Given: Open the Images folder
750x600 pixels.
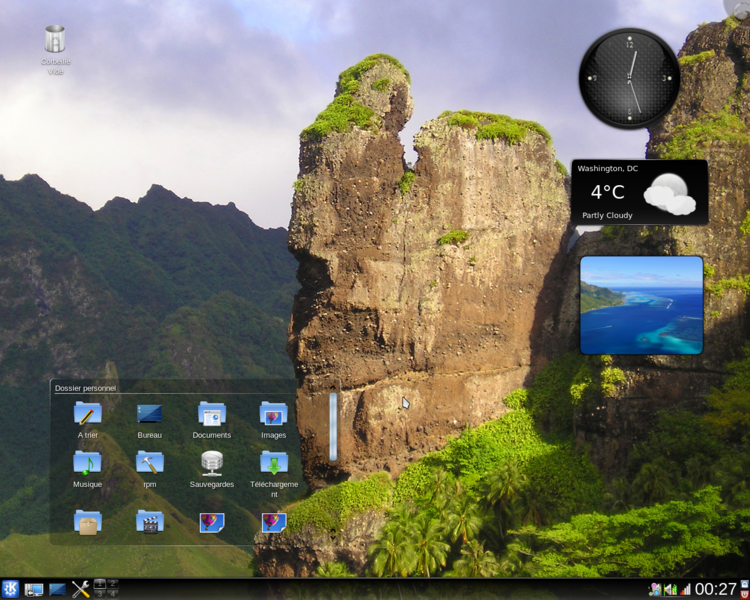Looking at the screenshot, I should pos(273,413).
